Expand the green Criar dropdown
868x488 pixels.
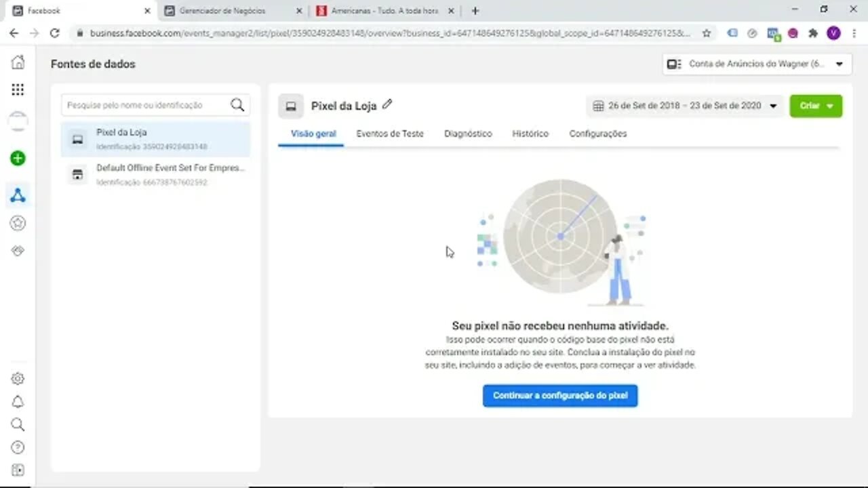816,106
